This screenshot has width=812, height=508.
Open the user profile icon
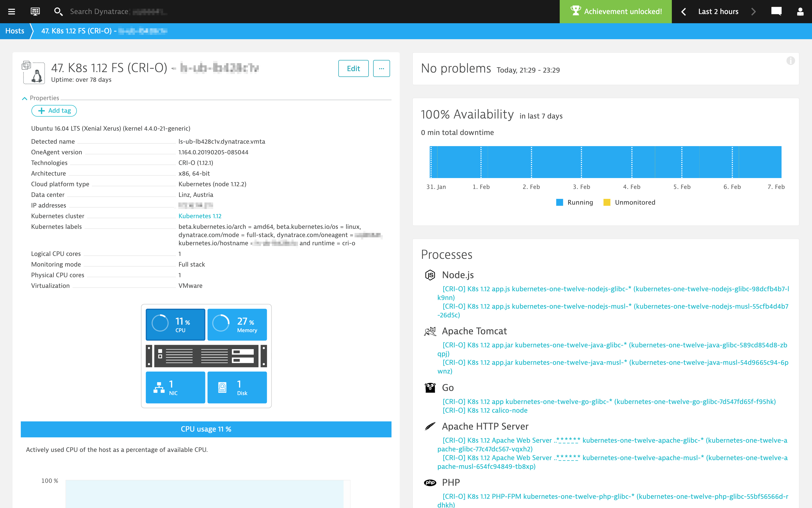pos(800,11)
